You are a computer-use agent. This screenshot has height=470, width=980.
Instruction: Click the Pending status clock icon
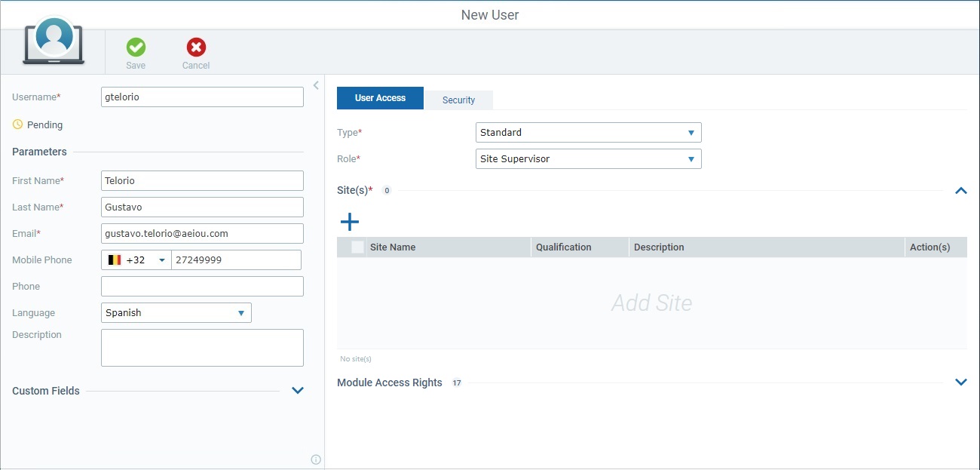[x=17, y=124]
